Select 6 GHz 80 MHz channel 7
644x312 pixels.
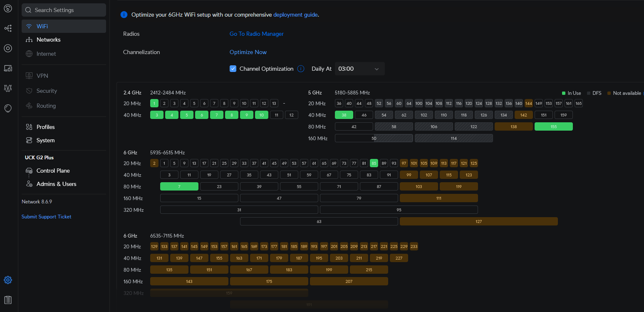(x=179, y=186)
